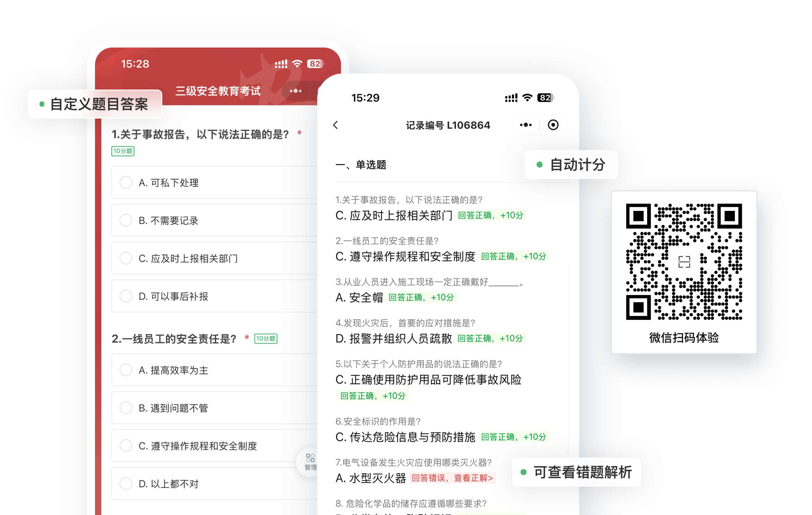Tap 10分题 tag under question 1
This screenshot has width=812, height=515.
(123, 151)
